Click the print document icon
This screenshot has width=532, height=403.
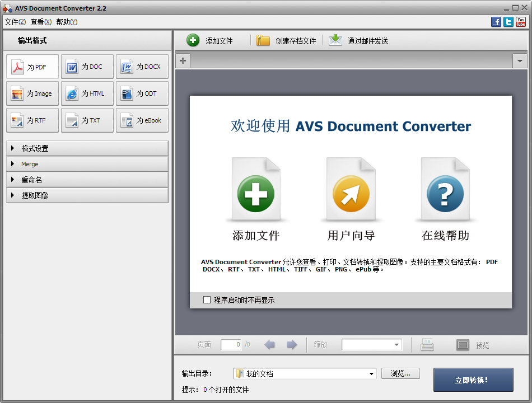point(427,345)
